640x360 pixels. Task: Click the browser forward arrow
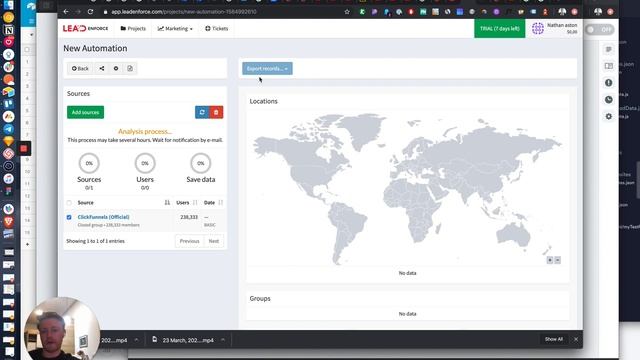(x=78, y=12)
